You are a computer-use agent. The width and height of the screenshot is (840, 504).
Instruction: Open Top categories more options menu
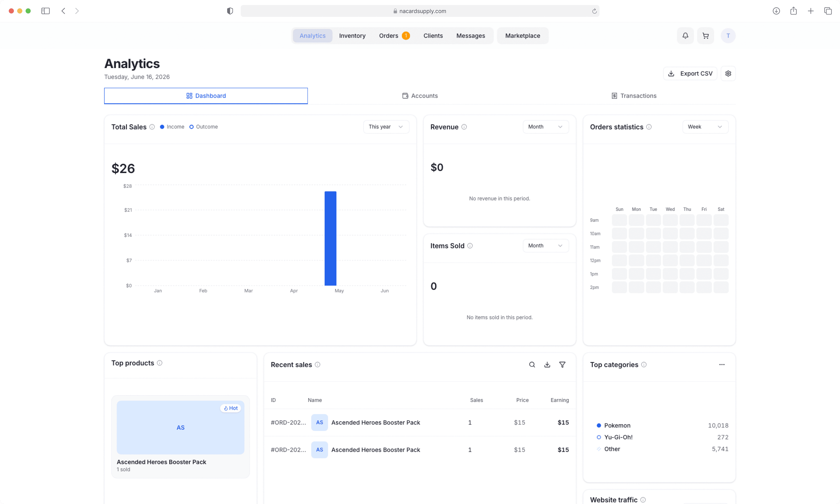point(721,364)
